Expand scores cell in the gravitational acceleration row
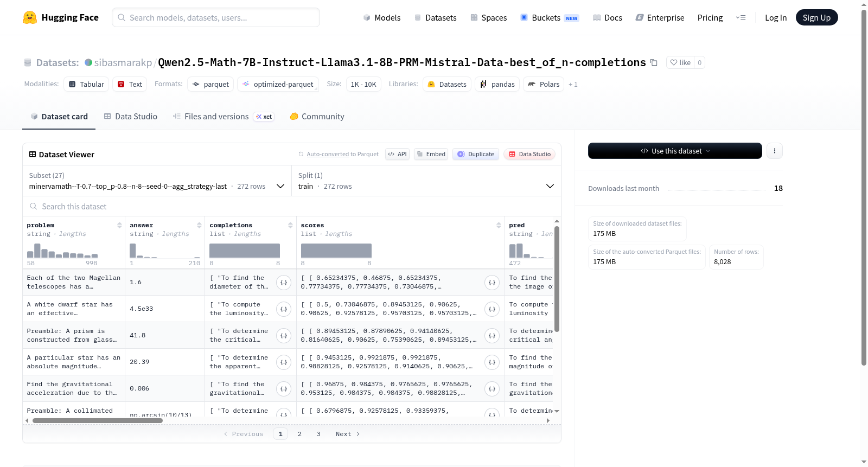The height and width of the screenshot is (467, 868). pyautogui.click(x=492, y=389)
